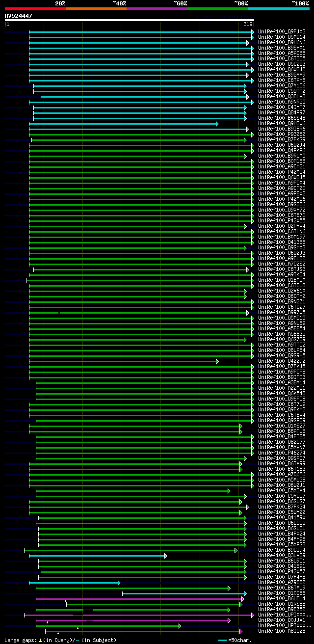The width and height of the screenshot is (314, 644).
Task: Open hit UniRef100_Q9FJX3
Action: point(282,31)
